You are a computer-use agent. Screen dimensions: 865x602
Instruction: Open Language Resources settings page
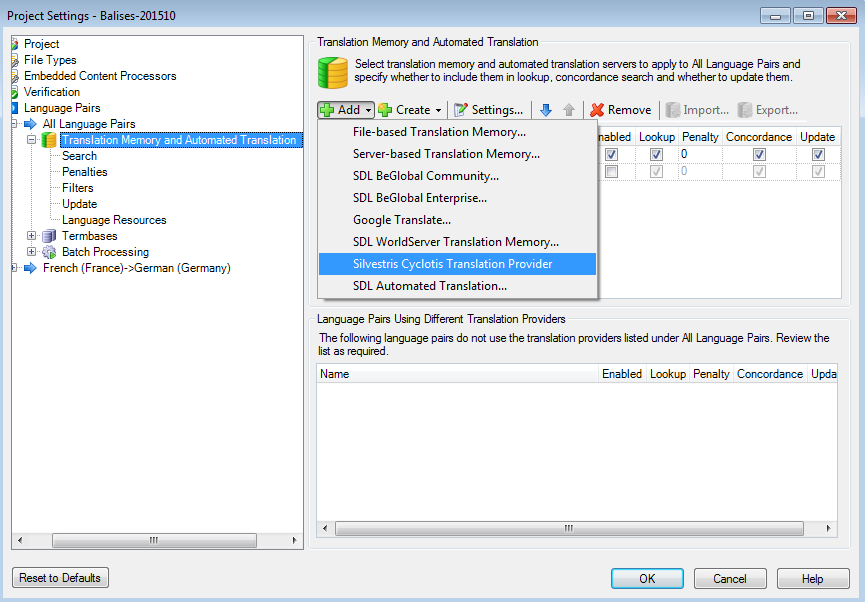(x=114, y=220)
